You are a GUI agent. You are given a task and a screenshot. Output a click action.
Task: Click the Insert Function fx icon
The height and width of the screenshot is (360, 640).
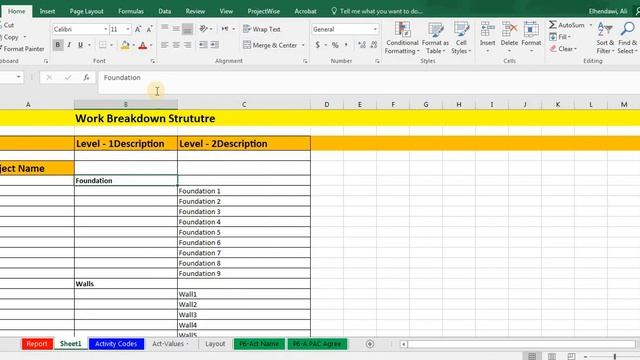[86, 77]
